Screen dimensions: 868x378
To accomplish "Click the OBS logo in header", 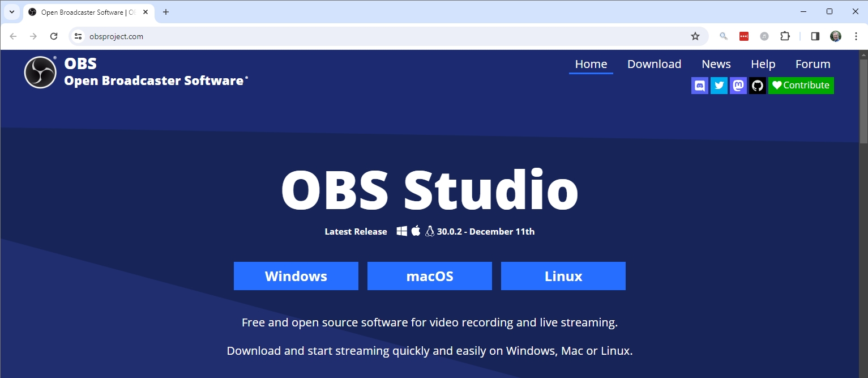I will click(x=40, y=73).
